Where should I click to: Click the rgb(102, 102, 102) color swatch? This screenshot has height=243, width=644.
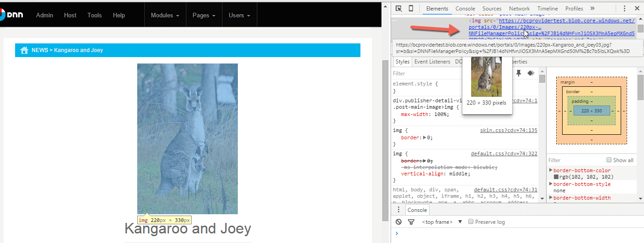[556, 177]
